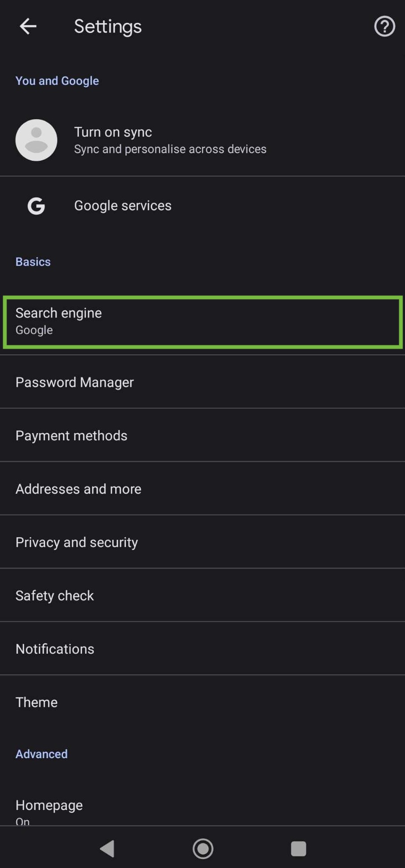Screen dimensions: 405x868
Task: Open Addresses and more
Action: point(79,489)
